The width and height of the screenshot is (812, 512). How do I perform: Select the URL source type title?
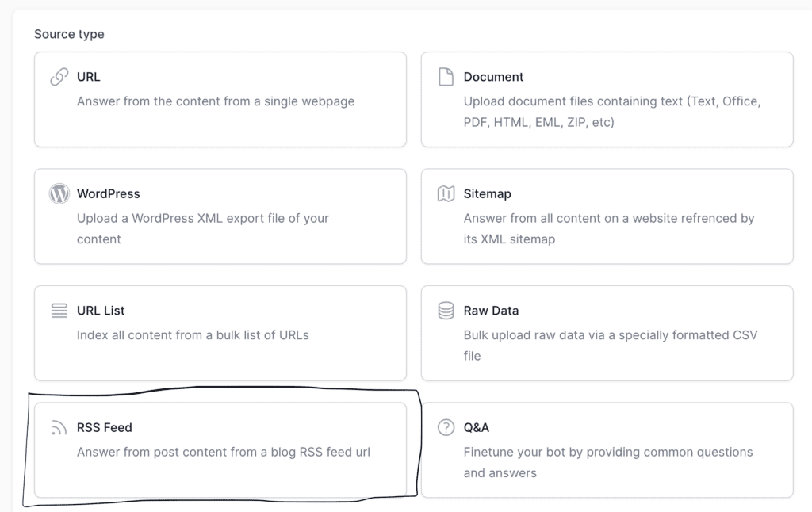[88, 77]
